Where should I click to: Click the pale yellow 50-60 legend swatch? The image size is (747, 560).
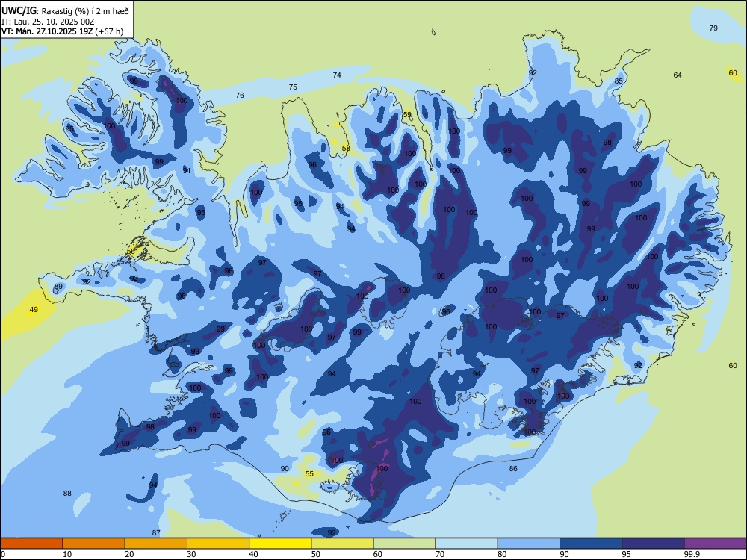click(343, 544)
